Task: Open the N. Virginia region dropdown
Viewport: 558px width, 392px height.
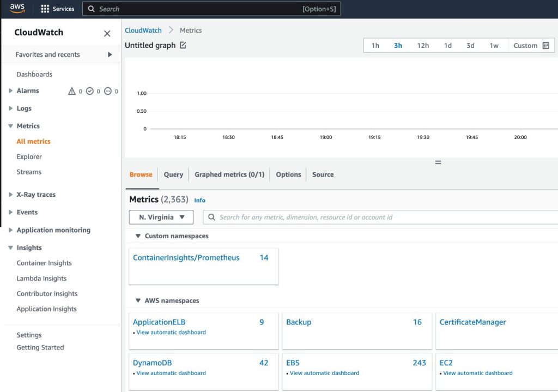Action: pos(161,217)
